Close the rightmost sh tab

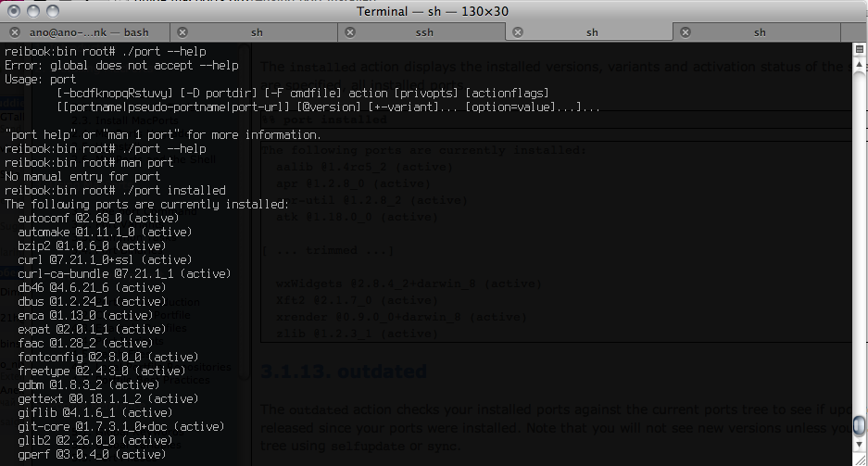click(686, 32)
